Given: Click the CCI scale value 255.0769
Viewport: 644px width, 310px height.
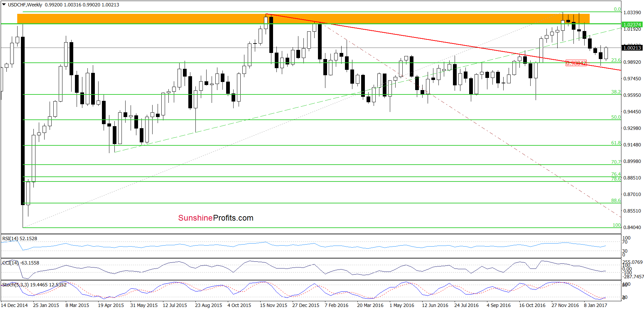Looking at the screenshot, I should (633, 262).
